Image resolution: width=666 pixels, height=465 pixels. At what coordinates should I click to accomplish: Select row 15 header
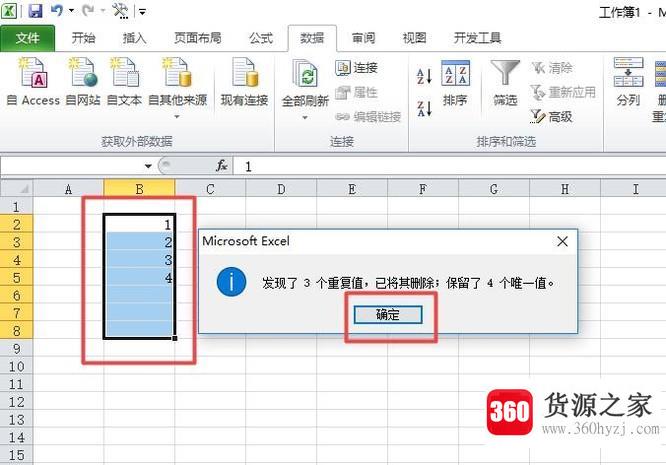click(17, 455)
